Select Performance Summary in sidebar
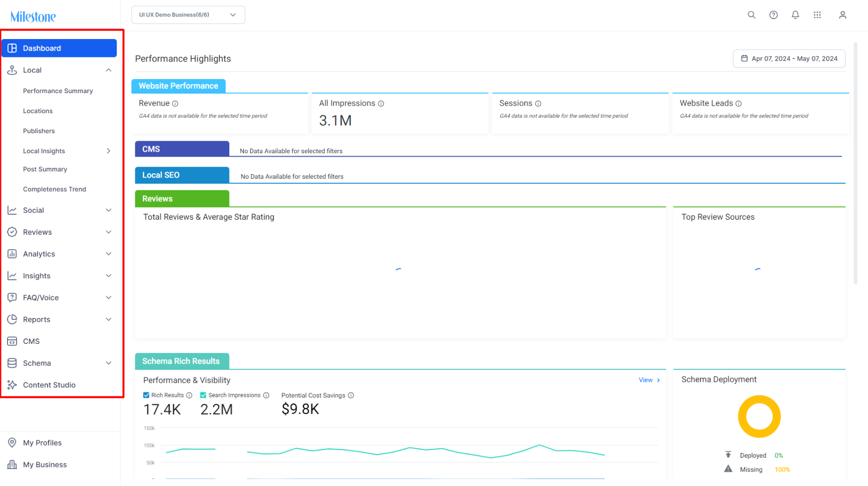868x486 pixels. pos(58,91)
